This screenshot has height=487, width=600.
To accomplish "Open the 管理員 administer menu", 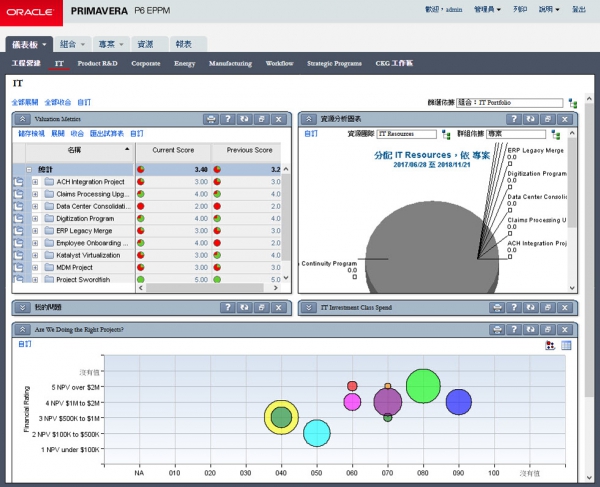I will (487, 9).
